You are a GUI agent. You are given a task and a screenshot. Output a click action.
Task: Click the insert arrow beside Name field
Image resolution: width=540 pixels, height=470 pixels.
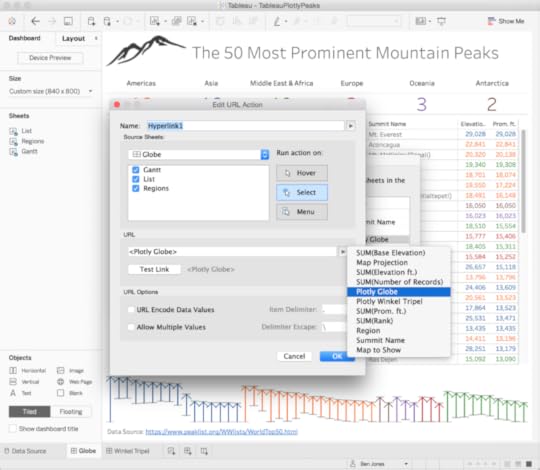pos(351,126)
